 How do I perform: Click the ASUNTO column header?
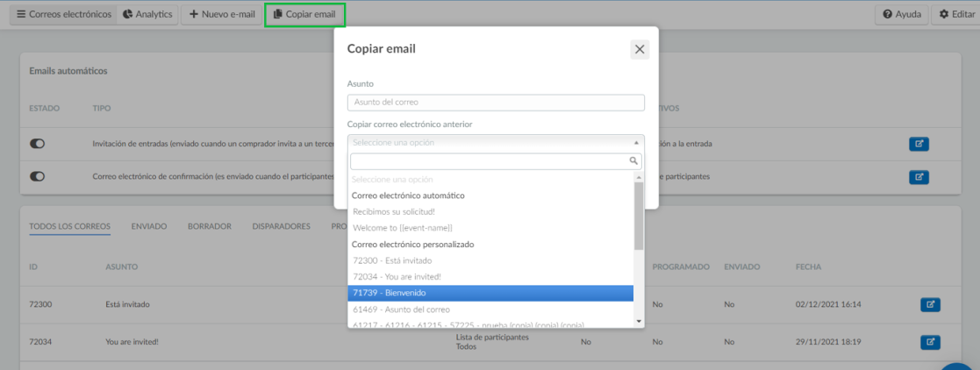pyautogui.click(x=122, y=267)
